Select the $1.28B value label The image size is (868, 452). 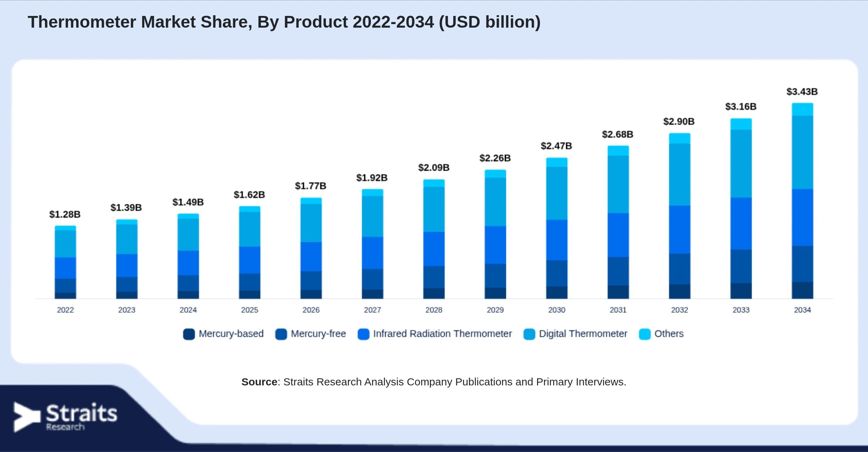[65, 214]
